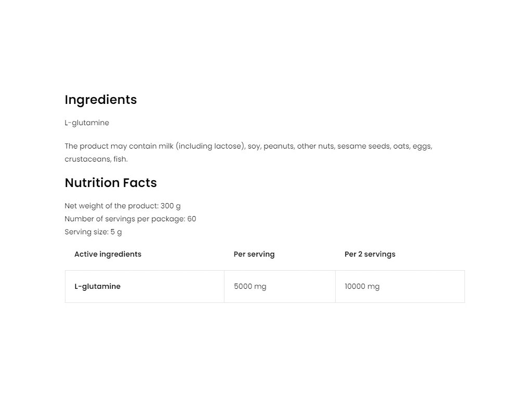Click the Per 2 servings column header

point(370,254)
